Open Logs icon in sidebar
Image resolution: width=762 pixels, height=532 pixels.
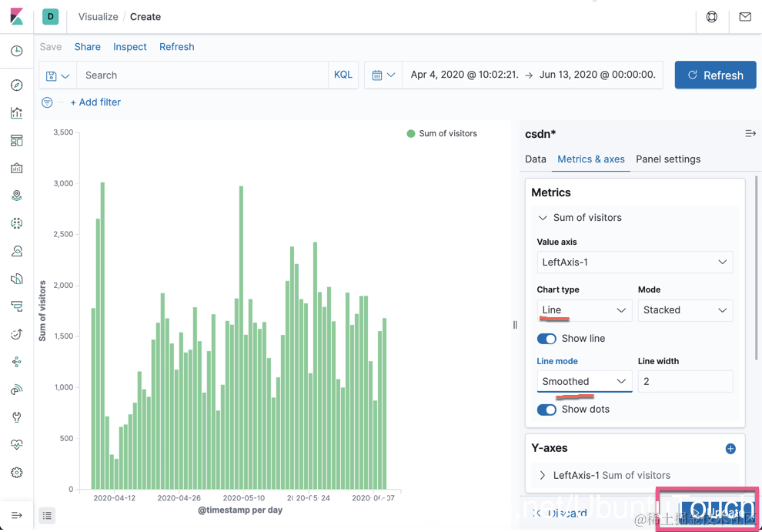click(16, 279)
